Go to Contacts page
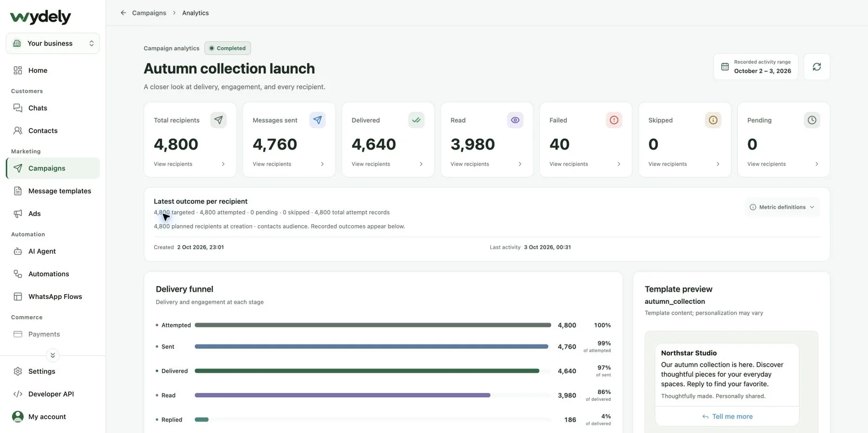 (x=53, y=131)
